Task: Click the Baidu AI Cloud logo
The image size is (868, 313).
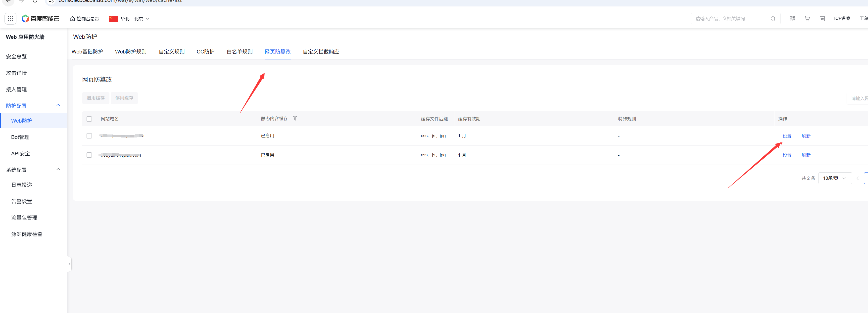Action: click(x=40, y=19)
